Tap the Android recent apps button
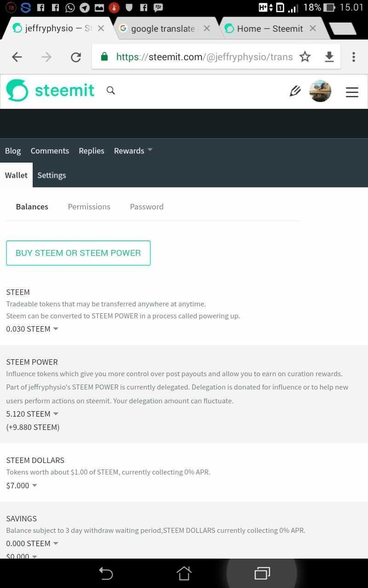Image resolution: width=368 pixels, height=588 pixels. 262,573
